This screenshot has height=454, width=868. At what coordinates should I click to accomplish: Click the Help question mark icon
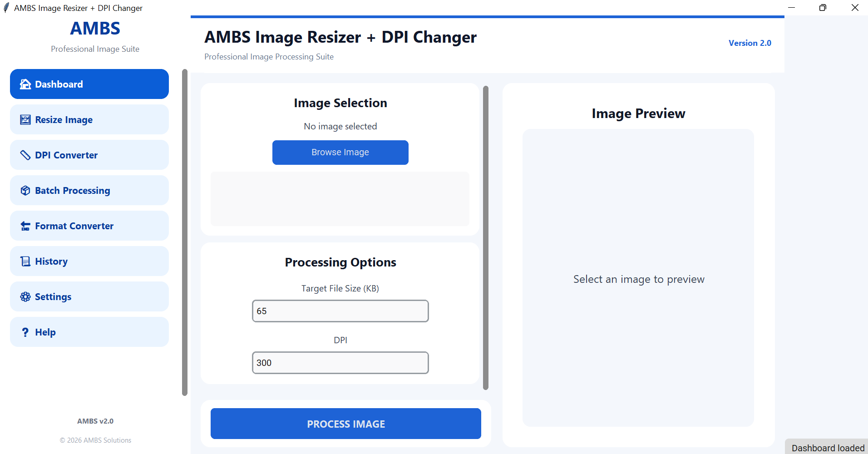(x=25, y=332)
